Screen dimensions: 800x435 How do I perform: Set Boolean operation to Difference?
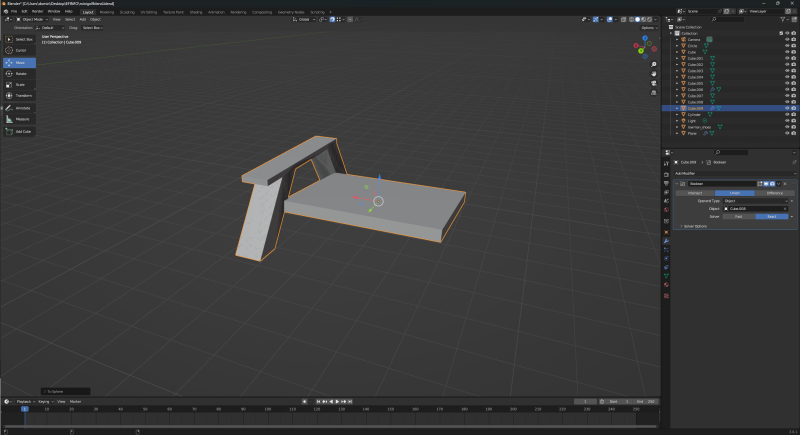pos(774,193)
